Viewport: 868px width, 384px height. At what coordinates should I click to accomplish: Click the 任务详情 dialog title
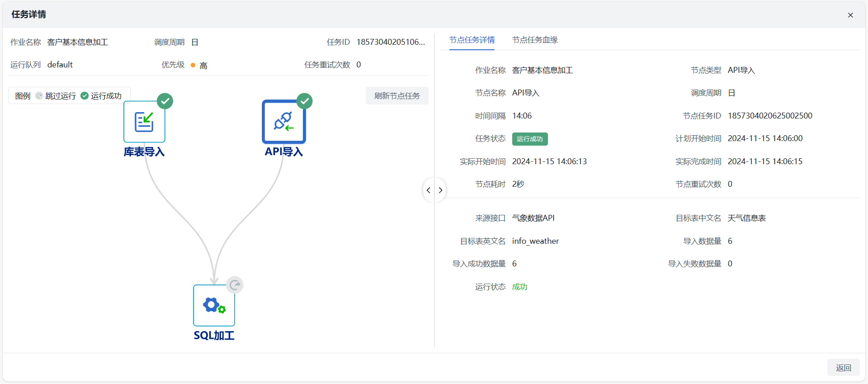28,14
